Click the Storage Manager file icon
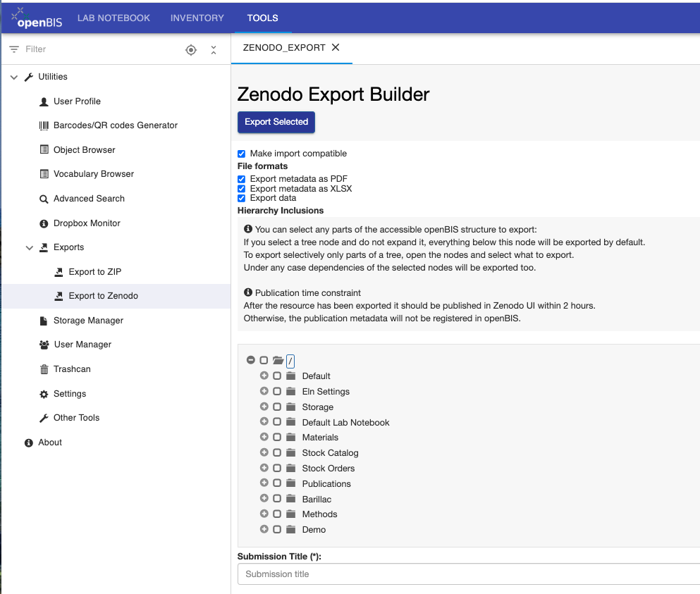Viewport: 700px width, 594px height. tap(44, 321)
